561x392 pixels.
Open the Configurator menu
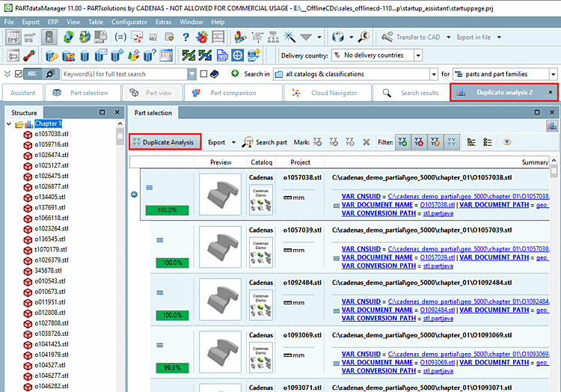[129, 22]
